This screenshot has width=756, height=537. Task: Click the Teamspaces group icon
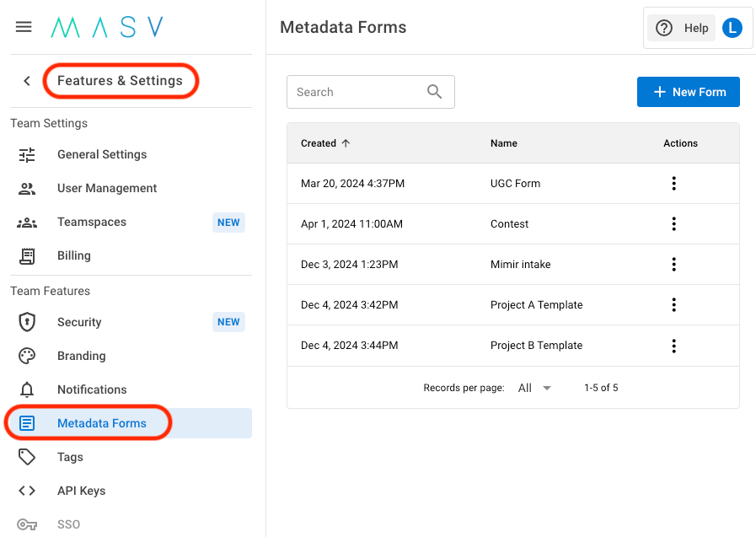pos(27,223)
